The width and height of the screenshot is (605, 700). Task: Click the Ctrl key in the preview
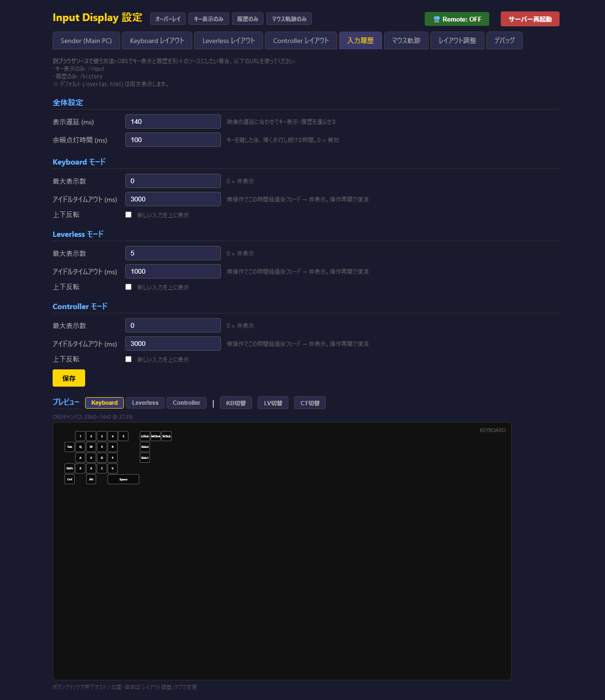pyautogui.click(x=69, y=479)
